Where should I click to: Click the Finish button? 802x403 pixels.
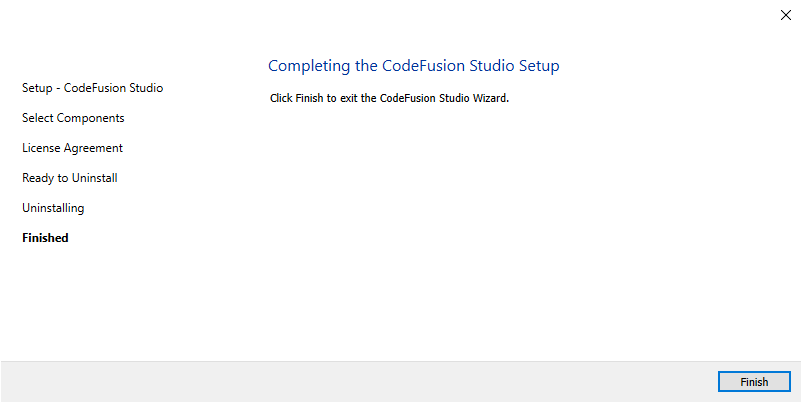coord(754,382)
